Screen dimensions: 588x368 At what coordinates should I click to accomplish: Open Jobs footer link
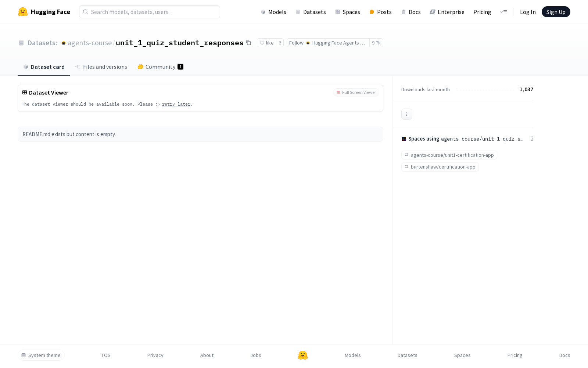[256, 355]
